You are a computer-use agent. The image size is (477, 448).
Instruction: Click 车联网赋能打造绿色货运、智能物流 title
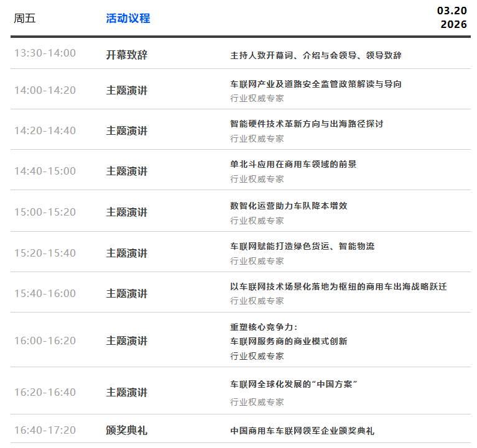coord(302,246)
